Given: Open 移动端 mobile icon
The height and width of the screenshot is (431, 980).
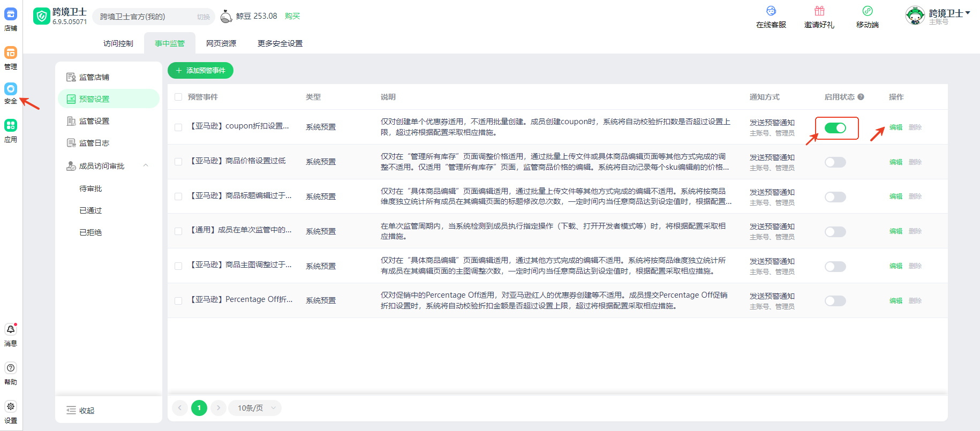Looking at the screenshot, I should coord(868,11).
